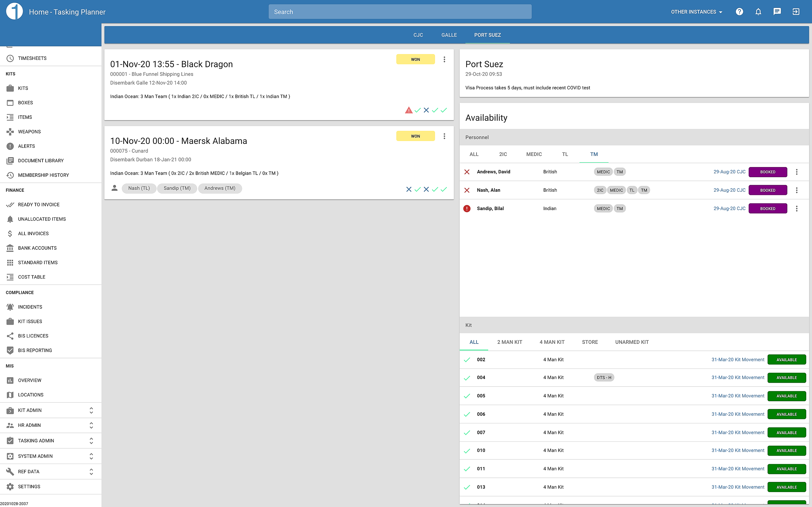Open the Other Instances dropdown
812x507 pixels.
[x=697, y=12]
